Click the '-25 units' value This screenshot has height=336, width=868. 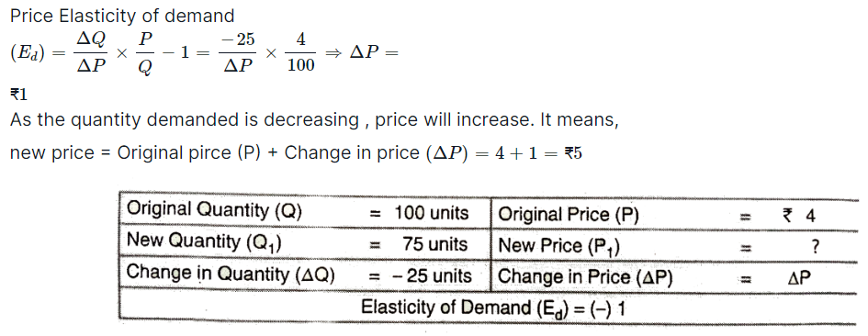click(x=433, y=275)
